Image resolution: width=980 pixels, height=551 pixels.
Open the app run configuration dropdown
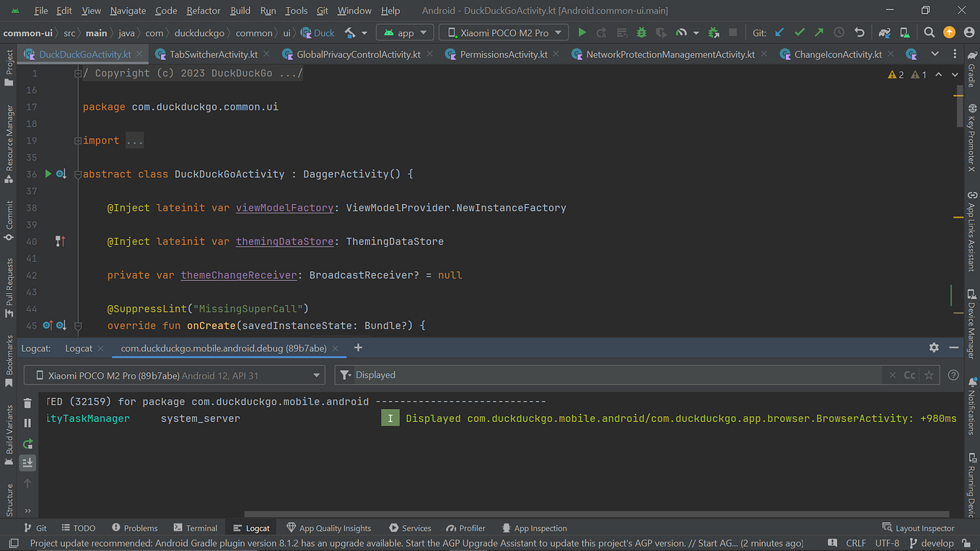pyautogui.click(x=406, y=32)
